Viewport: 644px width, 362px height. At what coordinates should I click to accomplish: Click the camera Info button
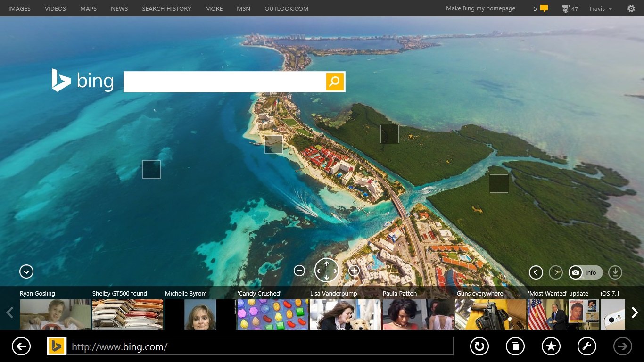click(586, 272)
